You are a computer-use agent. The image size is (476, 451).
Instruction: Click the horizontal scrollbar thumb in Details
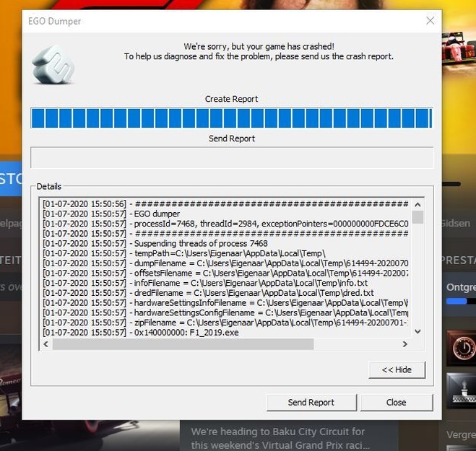(183, 344)
